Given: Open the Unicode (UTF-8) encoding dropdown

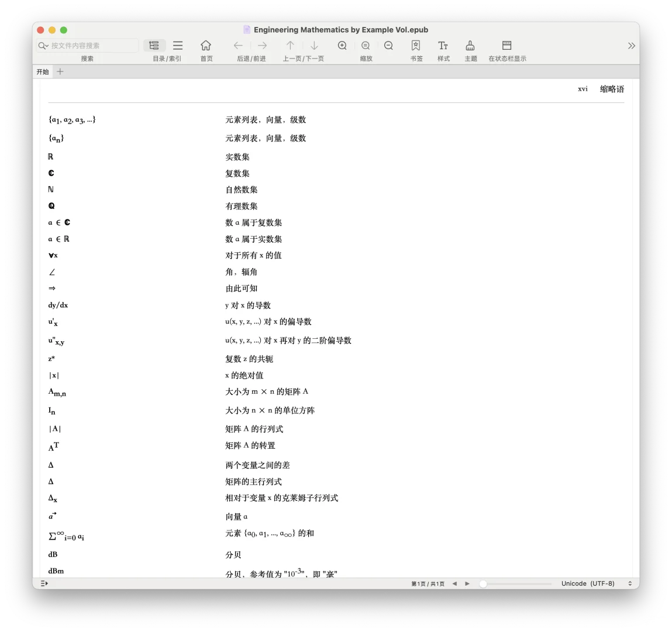Looking at the screenshot, I should click(596, 583).
